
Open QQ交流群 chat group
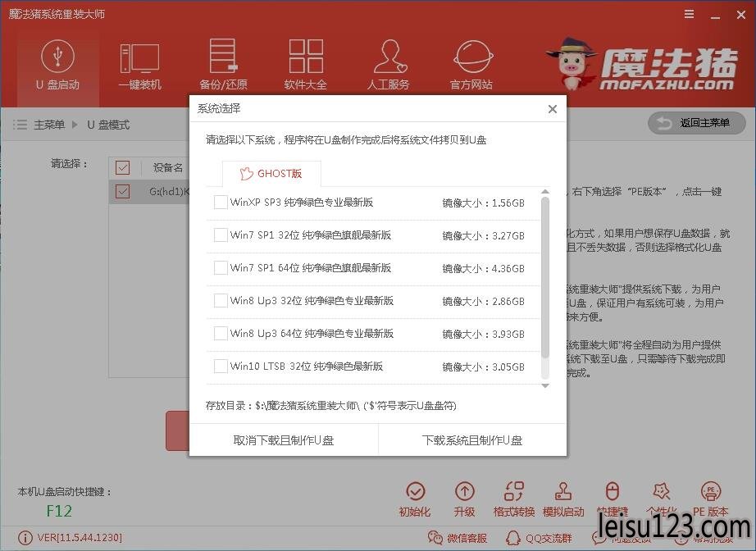click(539, 538)
